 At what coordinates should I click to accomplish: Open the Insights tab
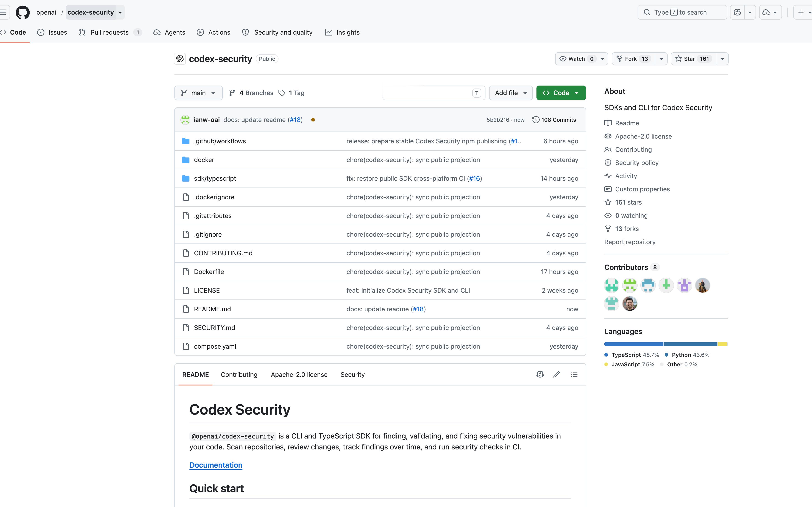pos(342,32)
